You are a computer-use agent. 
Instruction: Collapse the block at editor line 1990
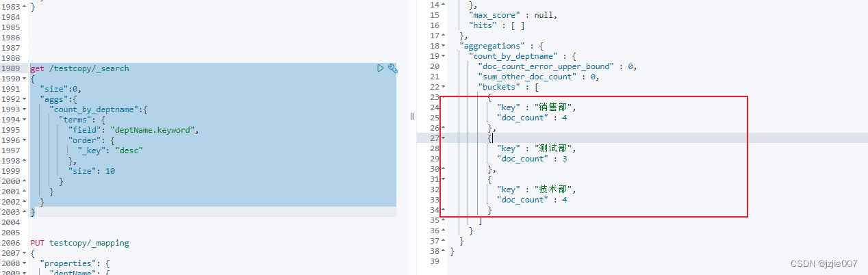(x=25, y=79)
